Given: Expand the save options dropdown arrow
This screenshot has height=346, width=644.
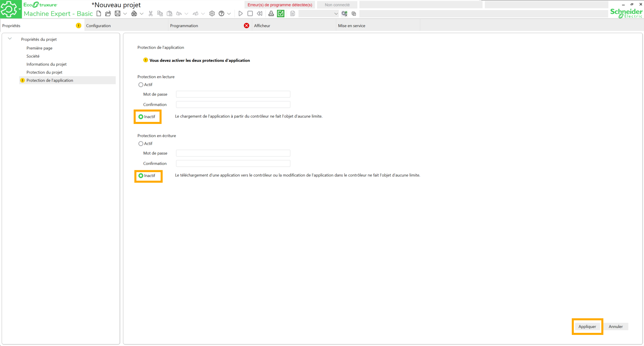Looking at the screenshot, I should tap(125, 14).
